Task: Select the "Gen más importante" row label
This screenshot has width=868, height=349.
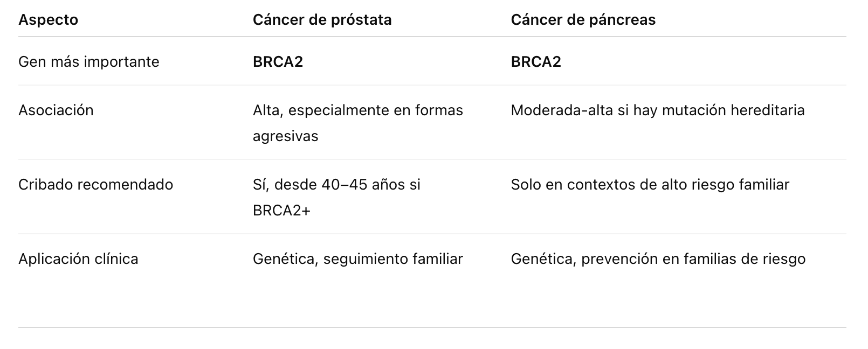Action: click(88, 62)
